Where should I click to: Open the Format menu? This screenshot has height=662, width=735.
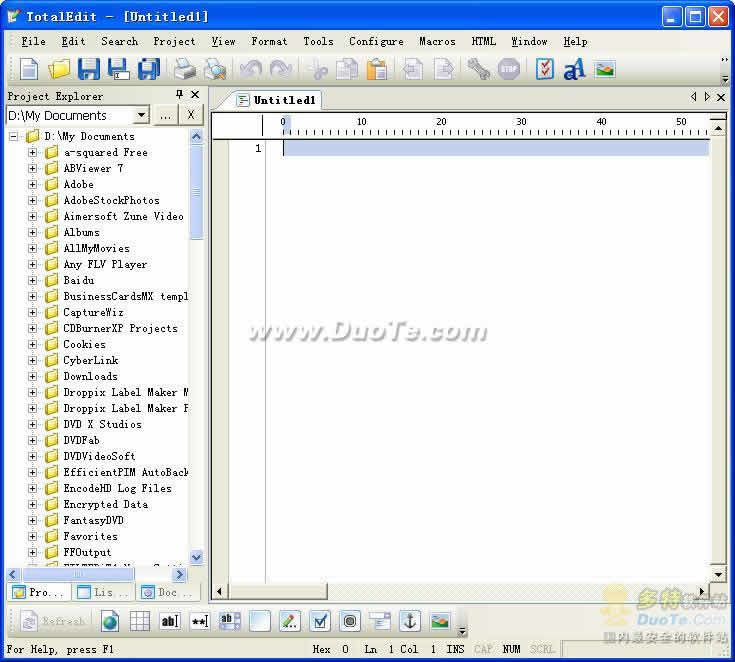click(x=269, y=41)
